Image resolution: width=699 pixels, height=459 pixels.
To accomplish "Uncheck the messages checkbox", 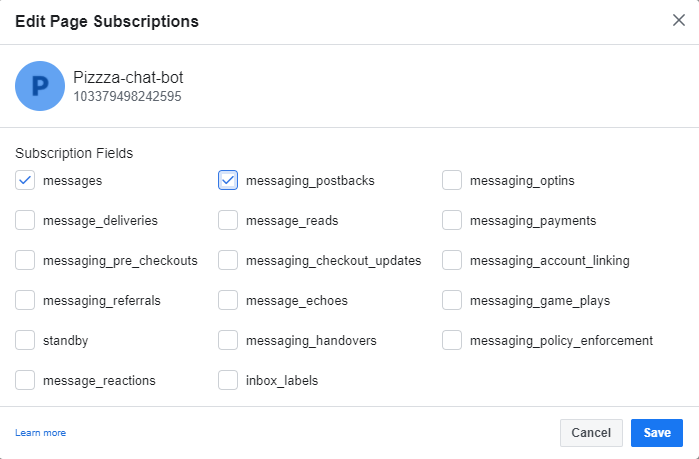I will (25, 180).
